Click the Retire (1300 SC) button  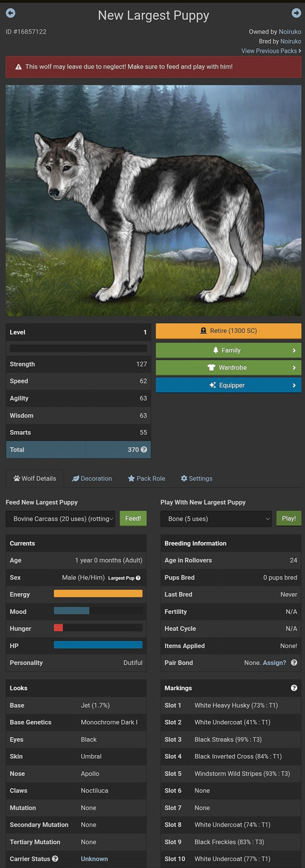(229, 331)
